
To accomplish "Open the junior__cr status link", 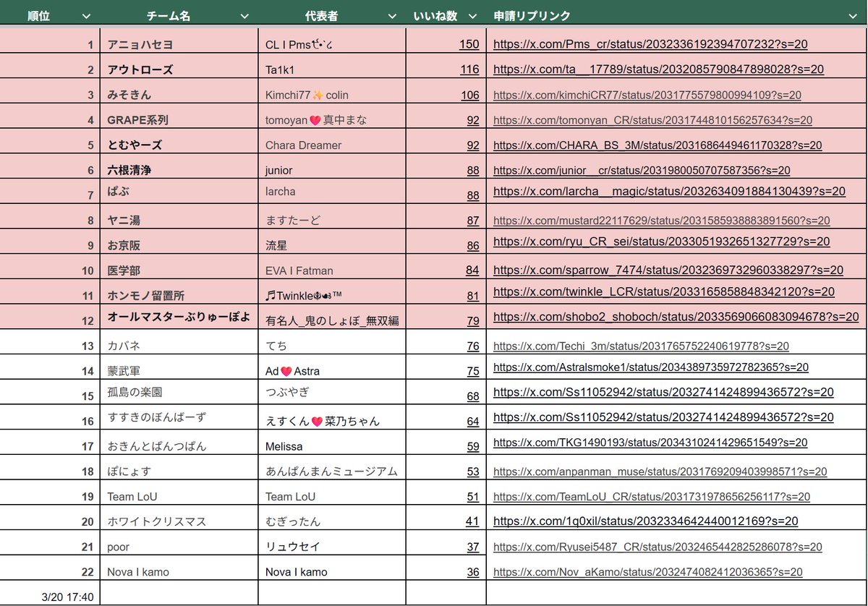I will 642,171.
